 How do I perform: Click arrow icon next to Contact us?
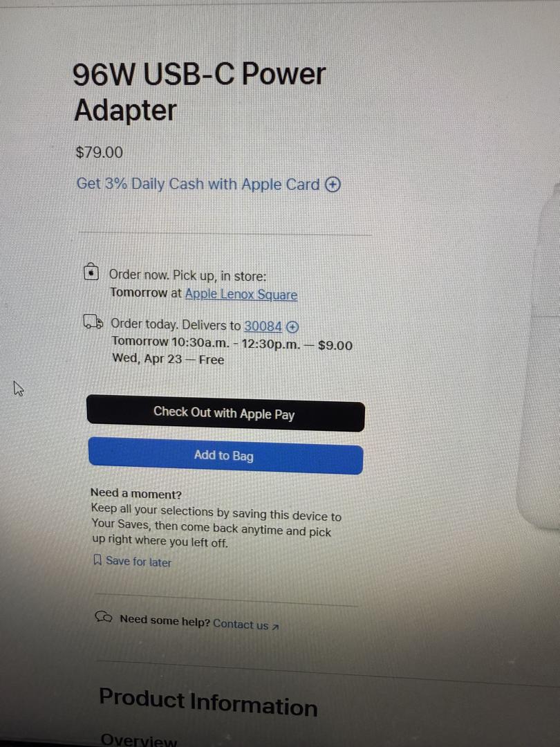point(275,627)
